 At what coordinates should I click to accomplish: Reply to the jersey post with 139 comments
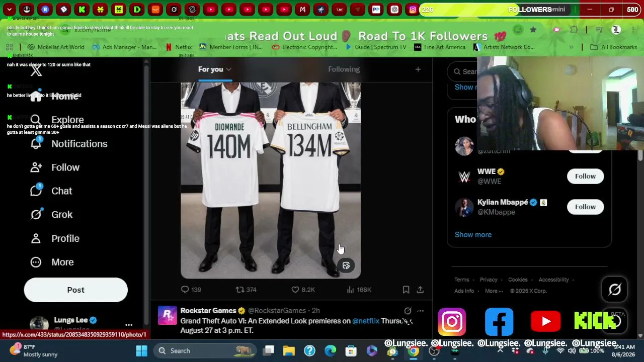[191, 290]
